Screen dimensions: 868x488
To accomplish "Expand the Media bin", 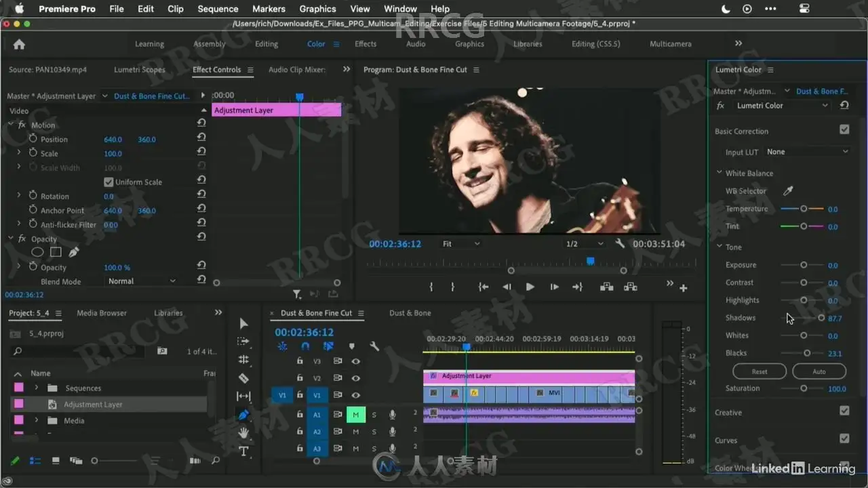I will tap(37, 421).
